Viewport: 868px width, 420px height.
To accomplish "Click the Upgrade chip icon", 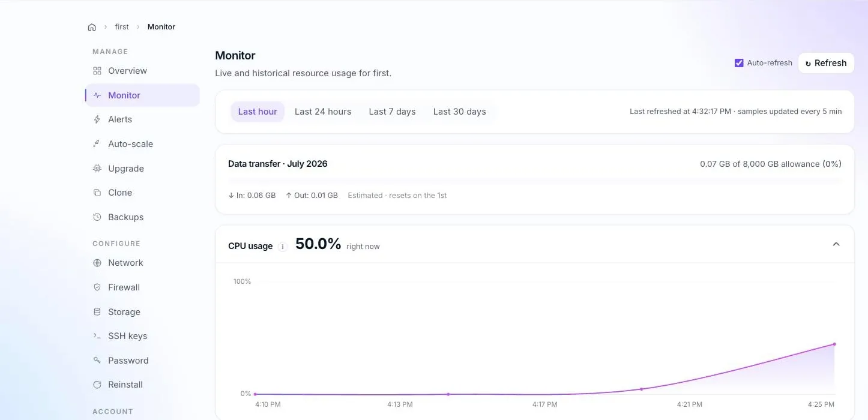I will click(x=97, y=169).
